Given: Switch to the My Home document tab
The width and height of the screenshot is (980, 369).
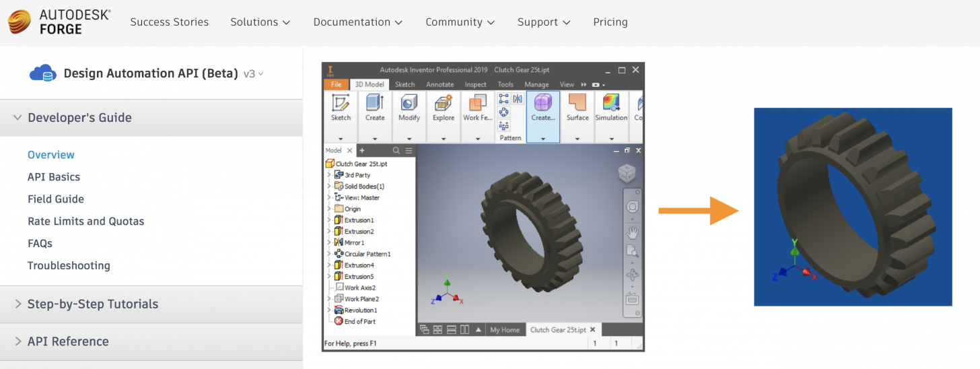Looking at the screenshot, I should [x=505, y=330].
